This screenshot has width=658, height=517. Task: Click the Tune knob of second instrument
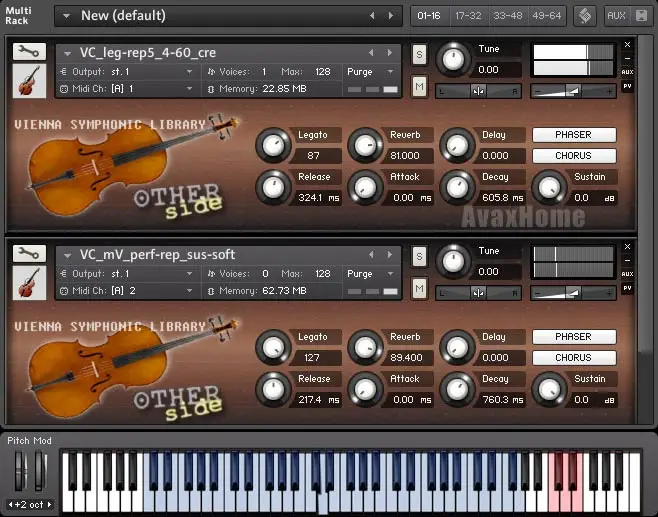pos(453,261)
